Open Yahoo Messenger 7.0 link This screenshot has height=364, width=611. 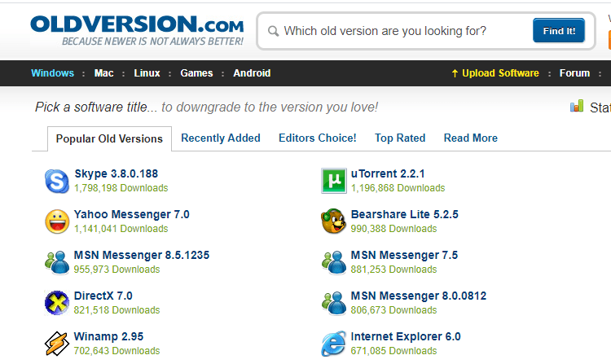click(132, 214)
